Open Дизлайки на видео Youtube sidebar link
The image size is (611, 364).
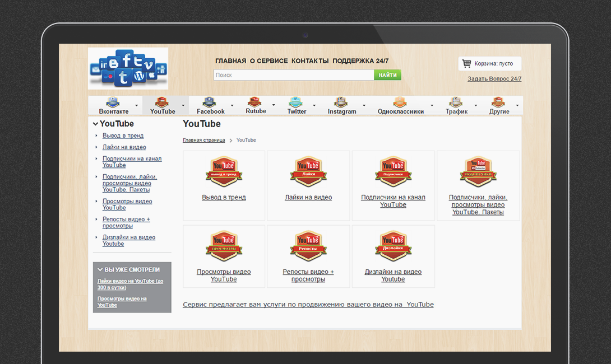click(x=129, y=240)
